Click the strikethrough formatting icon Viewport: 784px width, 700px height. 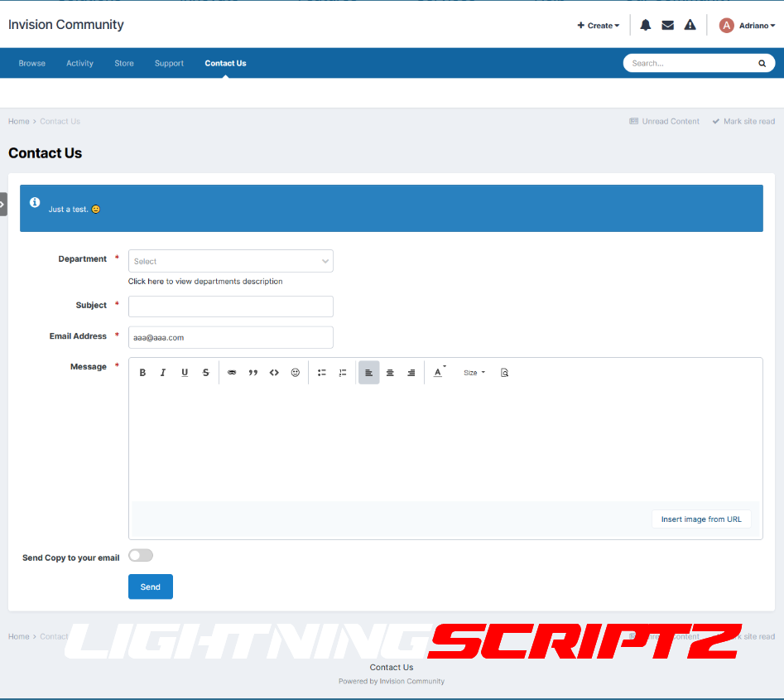tap(206, 373)
